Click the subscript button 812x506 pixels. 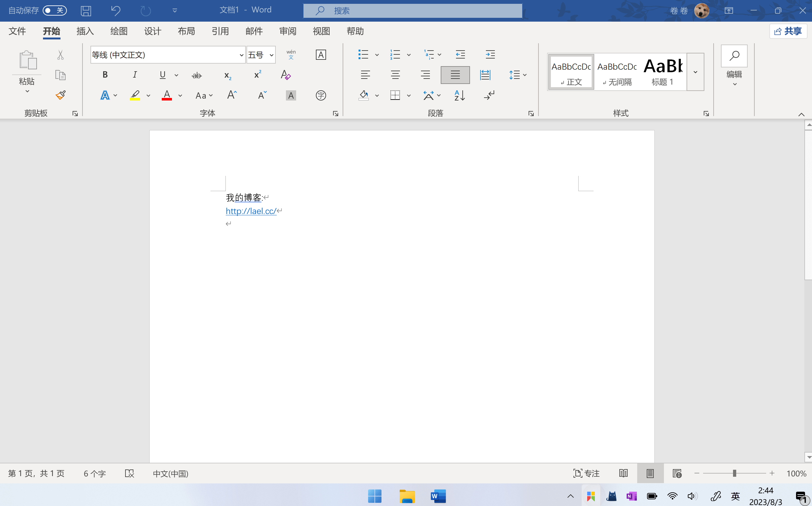point(227,75)
